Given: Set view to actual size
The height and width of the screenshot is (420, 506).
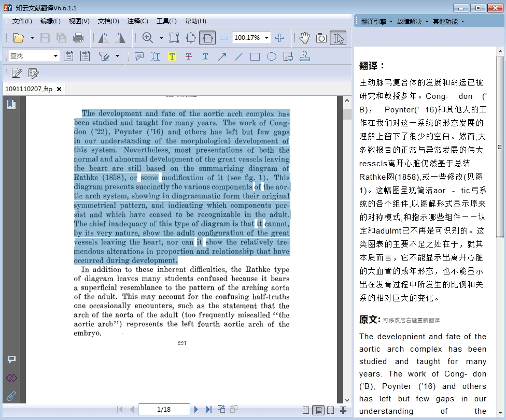Looking at the screenshot, I should 174,38.
